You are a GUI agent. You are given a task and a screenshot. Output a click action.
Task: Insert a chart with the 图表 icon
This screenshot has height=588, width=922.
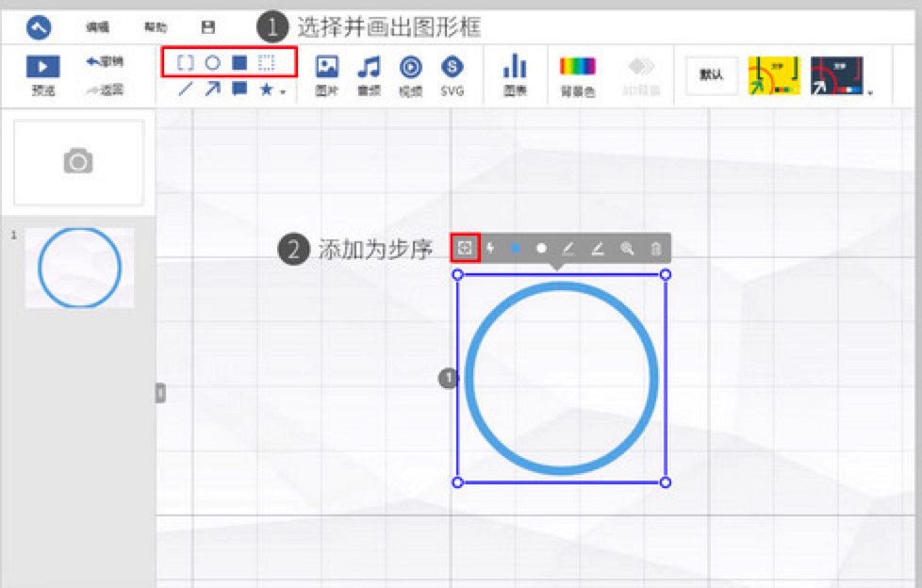pyautogui.click(x=515, y=74)
